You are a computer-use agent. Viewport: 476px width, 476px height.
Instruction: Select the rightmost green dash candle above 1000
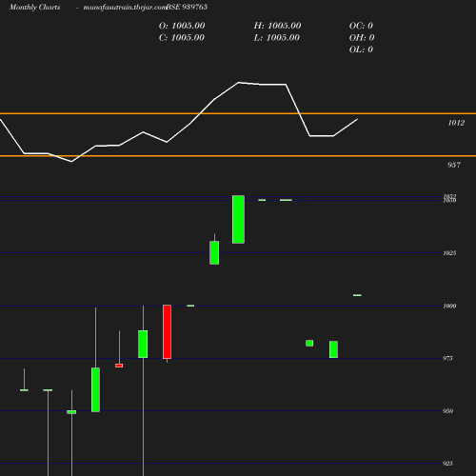pos(357,295)
